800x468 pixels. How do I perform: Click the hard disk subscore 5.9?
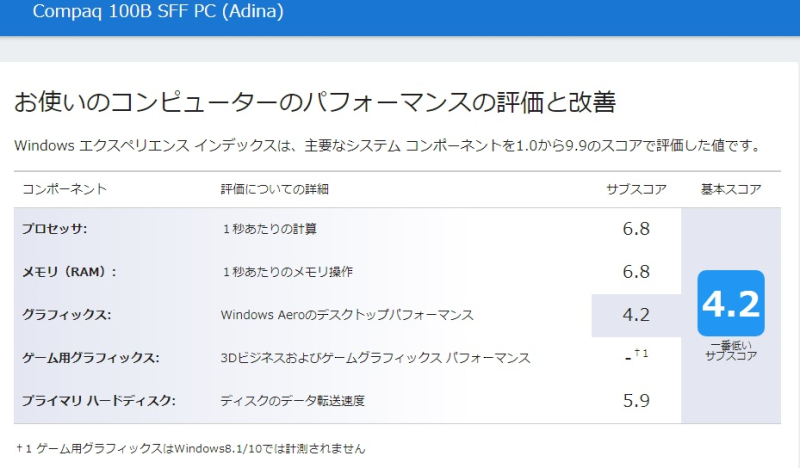636,401
